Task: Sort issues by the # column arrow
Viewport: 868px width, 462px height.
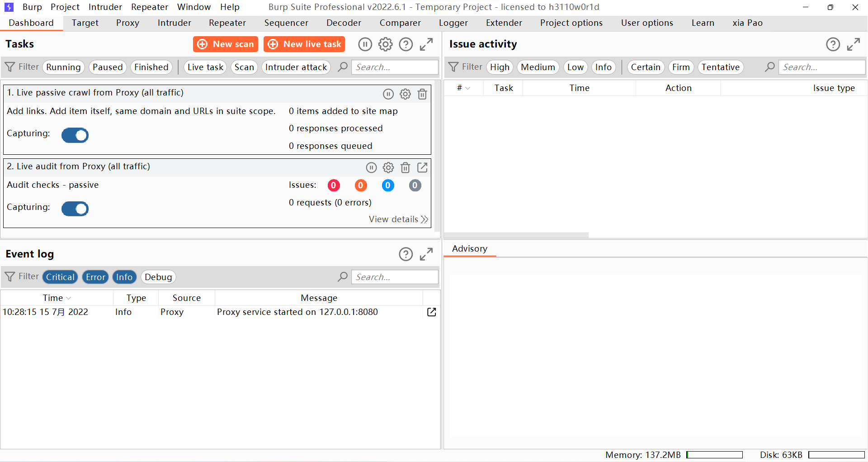Action: pos(467,88)
